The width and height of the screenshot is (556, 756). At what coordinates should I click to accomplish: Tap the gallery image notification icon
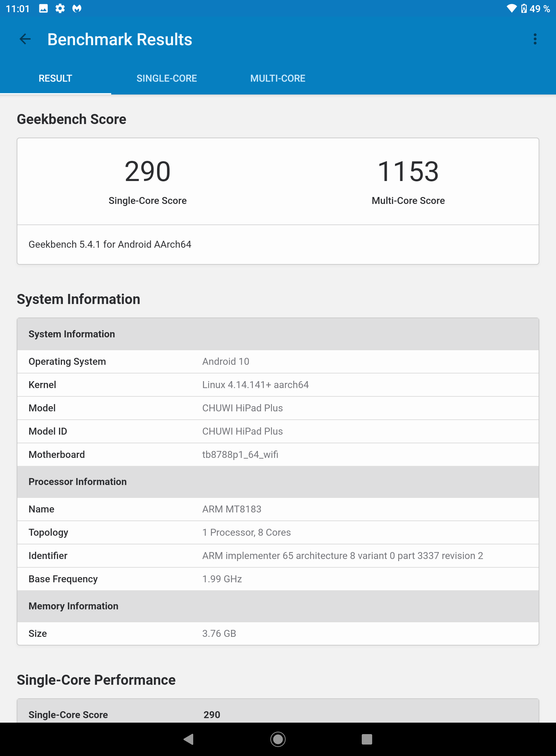coord(43,8)
